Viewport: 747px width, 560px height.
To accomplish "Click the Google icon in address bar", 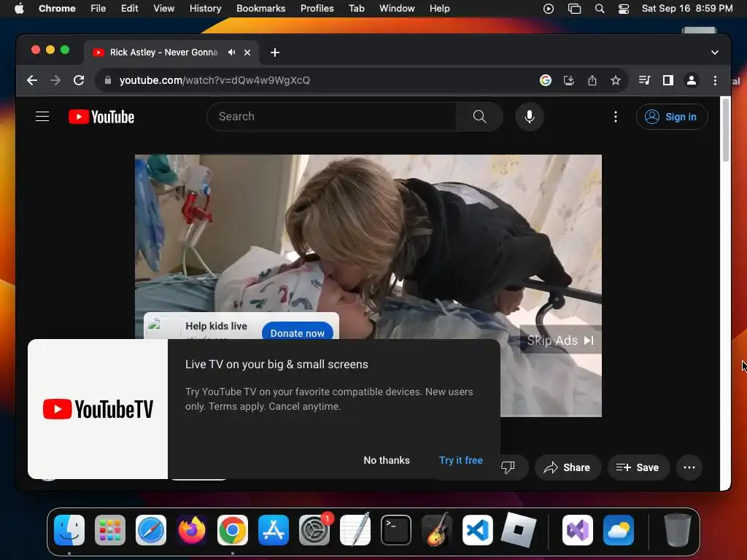I will (x=546, y=80).
